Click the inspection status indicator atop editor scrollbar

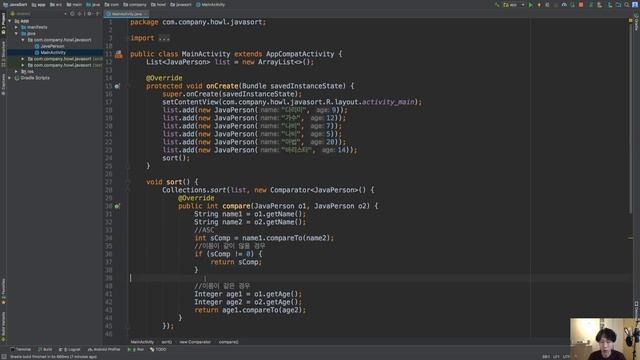pyautogui.click(x=631, y=20)
